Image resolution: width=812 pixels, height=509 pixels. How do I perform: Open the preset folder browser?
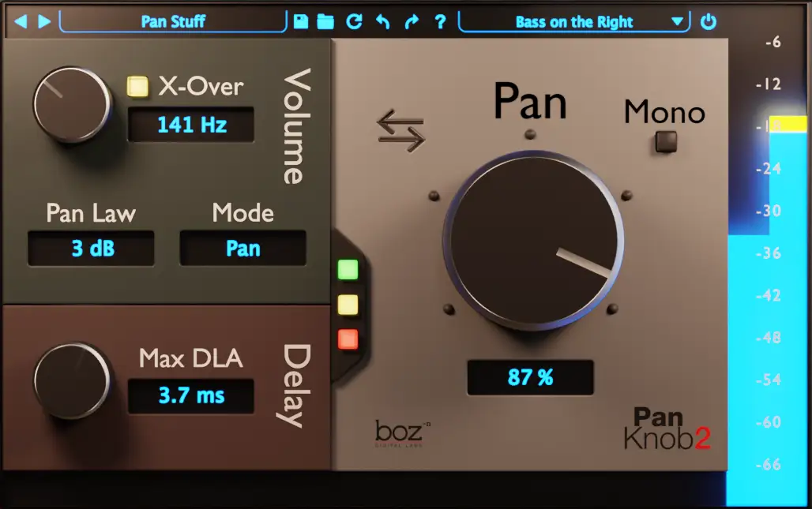pyautogui.click(x=325, y=21)
